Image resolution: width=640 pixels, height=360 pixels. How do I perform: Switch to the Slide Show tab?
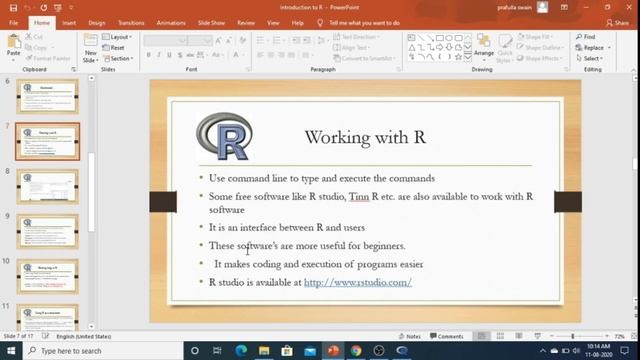tap(211, 23)
